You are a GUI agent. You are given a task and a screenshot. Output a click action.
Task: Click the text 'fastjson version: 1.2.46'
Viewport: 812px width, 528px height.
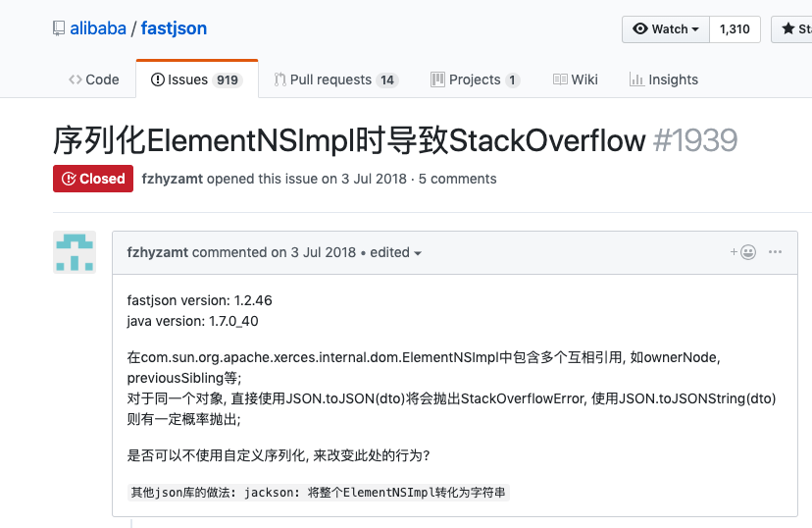(x=199, y=300)
